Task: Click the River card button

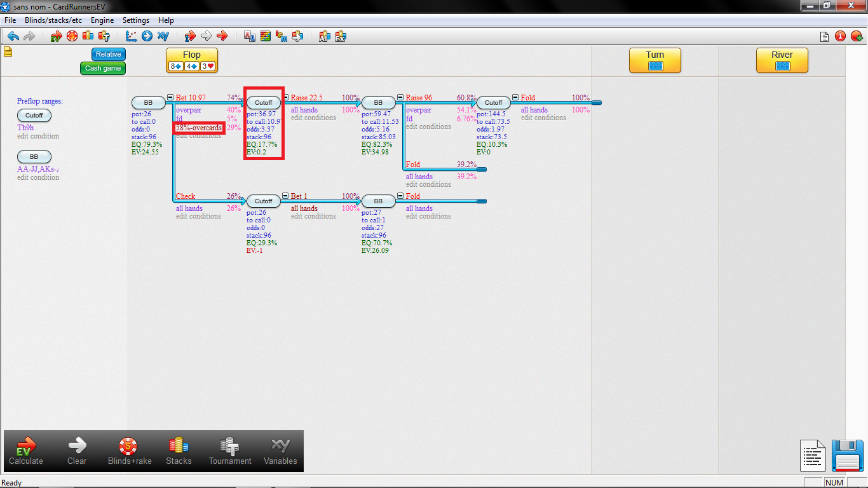Action: 782,60
